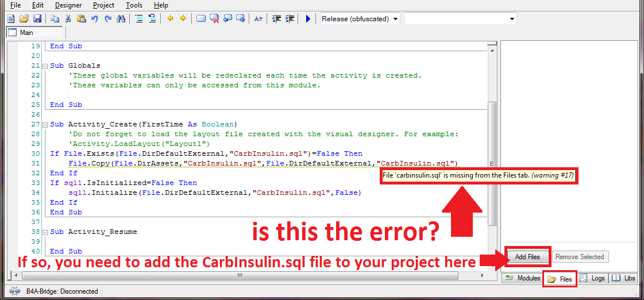Click the editor's vertical scrollbar thumb

click(492, 164)
